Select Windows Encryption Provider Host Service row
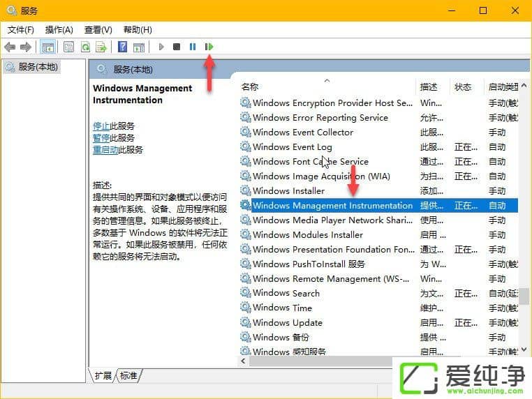The height and width of the screenshot is (399, 532). (x=379, y=103)
